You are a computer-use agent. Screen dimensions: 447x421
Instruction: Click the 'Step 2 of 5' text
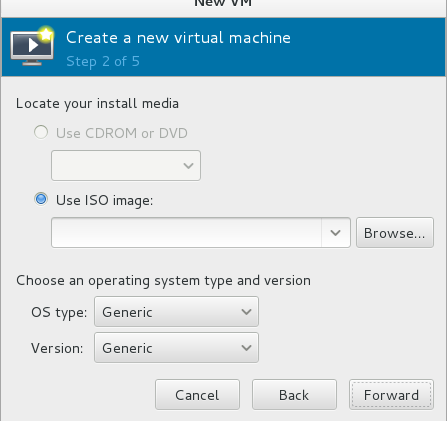[103, 61]
